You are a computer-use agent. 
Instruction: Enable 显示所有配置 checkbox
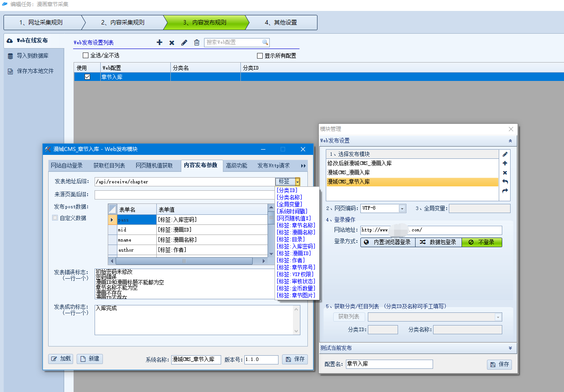pos(260,56)
